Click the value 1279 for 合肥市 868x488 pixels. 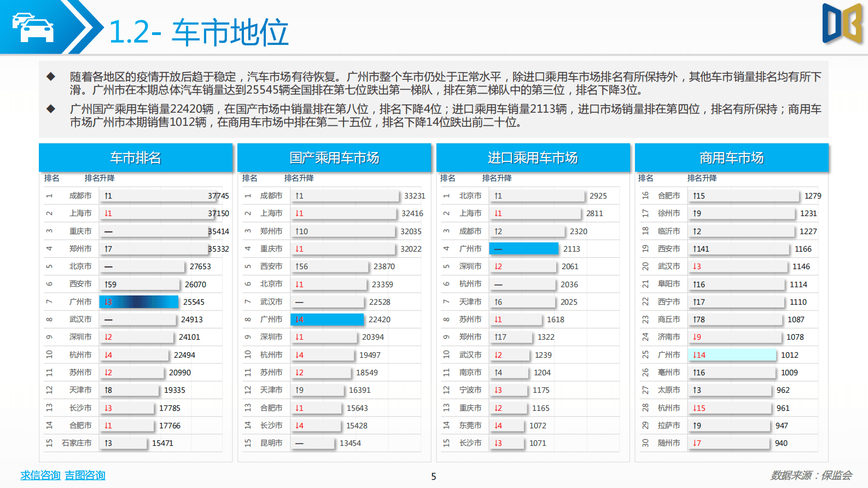click(813, 196)
